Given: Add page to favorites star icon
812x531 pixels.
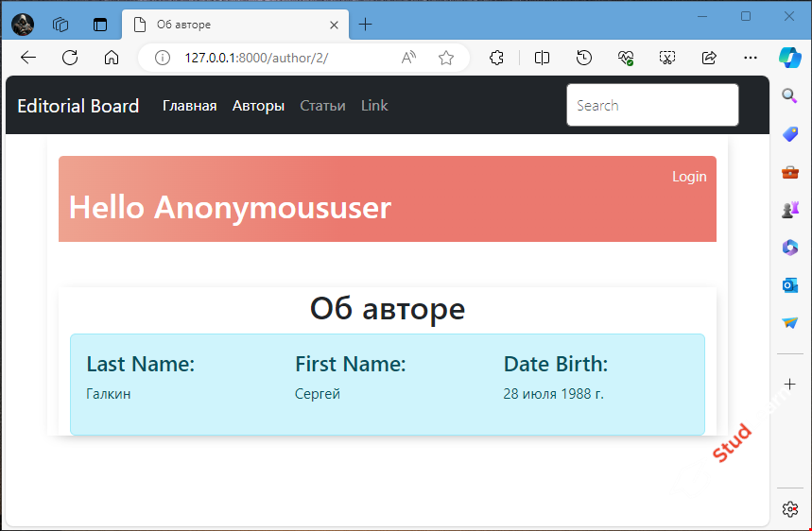Looking at the screenshot, I should pyautogui.click(x=446, y=58).
